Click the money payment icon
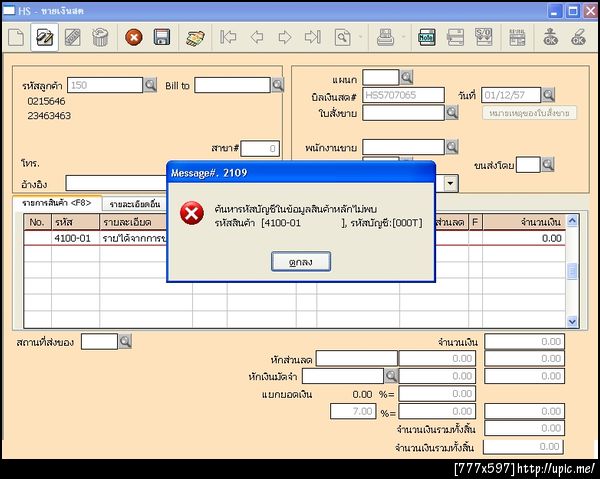The width and height of the screenshot is (600, 479). point(195,38)
